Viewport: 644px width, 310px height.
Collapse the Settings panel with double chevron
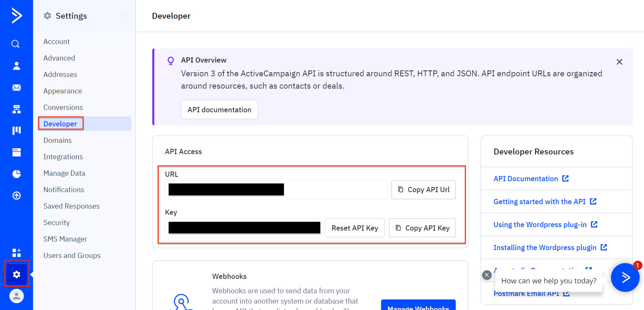(125, 15)
